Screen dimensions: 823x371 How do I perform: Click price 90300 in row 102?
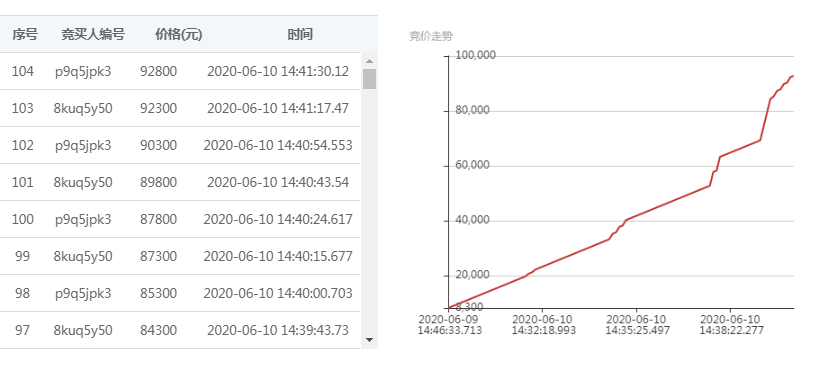pyautogui.click(x=159, y=145)
